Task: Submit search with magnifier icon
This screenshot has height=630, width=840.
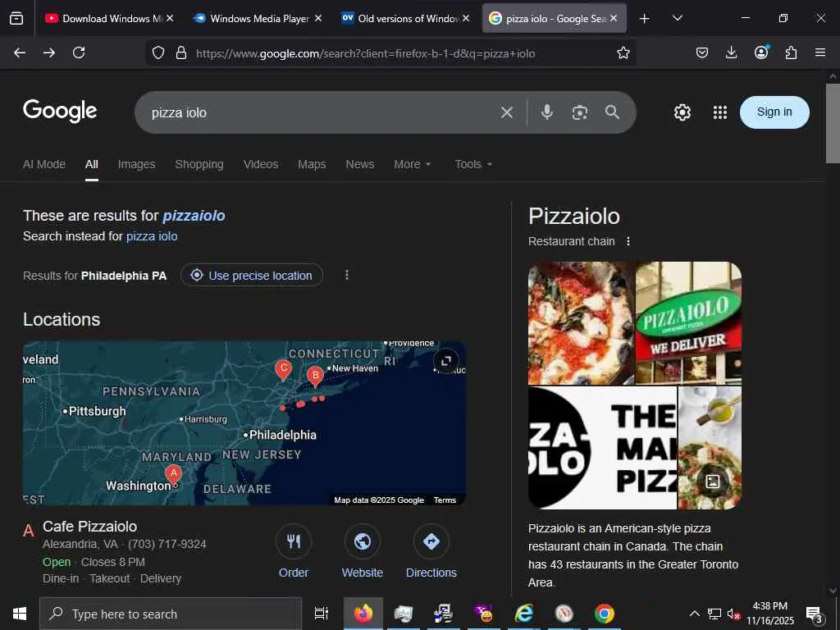Action: point(612,112)
